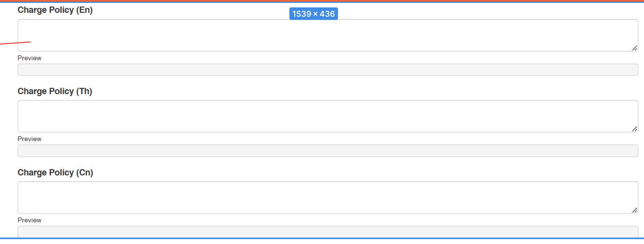Click the Preview label under Charge Policy (Cn)

(30, 220)
